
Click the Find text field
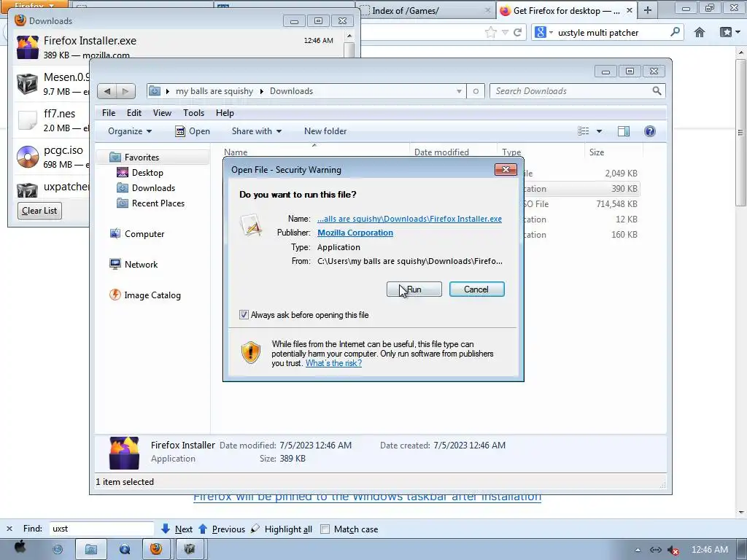point(101,529)
